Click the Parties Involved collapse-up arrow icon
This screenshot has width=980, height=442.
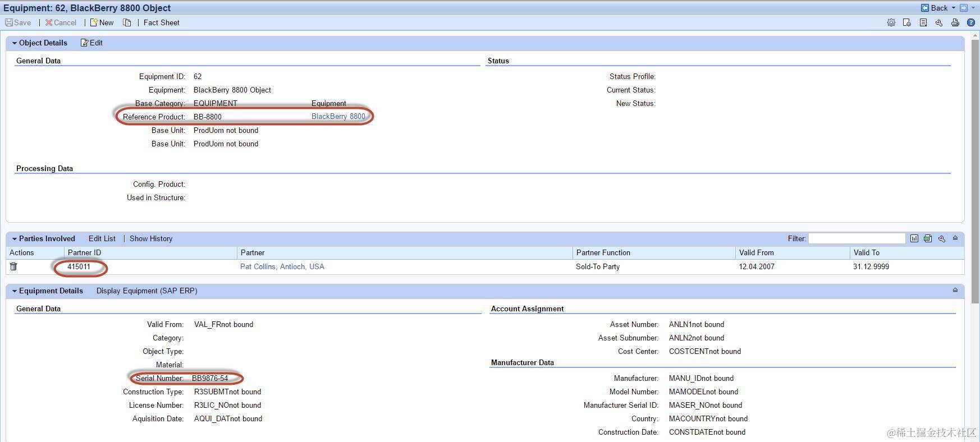(x=955, y=238)
